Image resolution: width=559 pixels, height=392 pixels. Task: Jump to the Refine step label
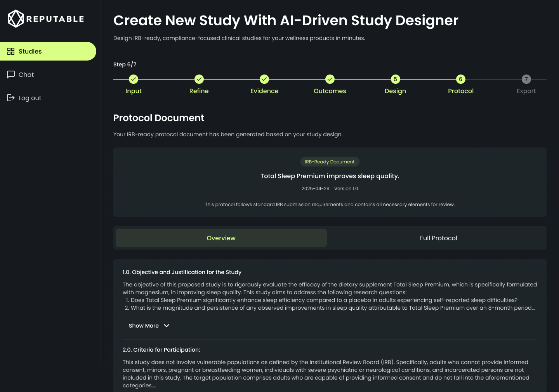pos(199,91)
